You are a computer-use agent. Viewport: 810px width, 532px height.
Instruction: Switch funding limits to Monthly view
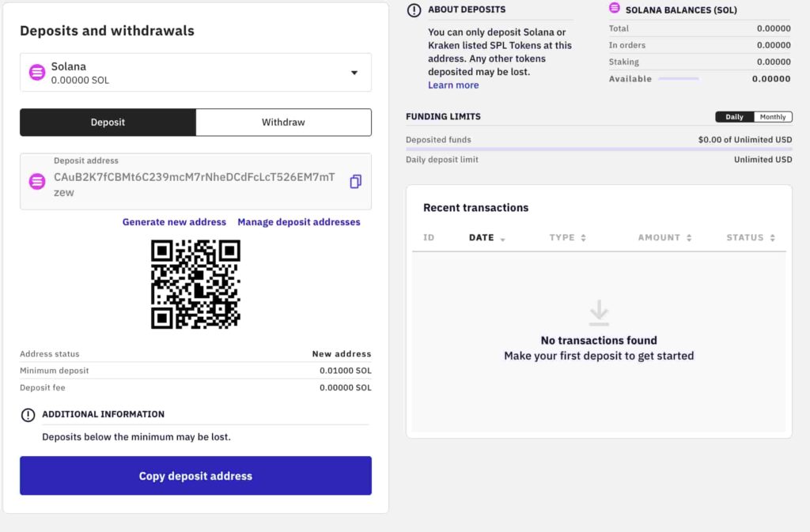tap(773, 116)
